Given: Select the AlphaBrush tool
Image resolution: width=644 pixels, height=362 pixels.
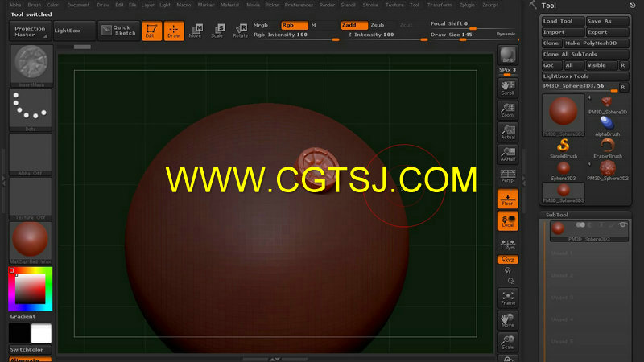Looking at the screenshot, I should click(x=608, y=126).
